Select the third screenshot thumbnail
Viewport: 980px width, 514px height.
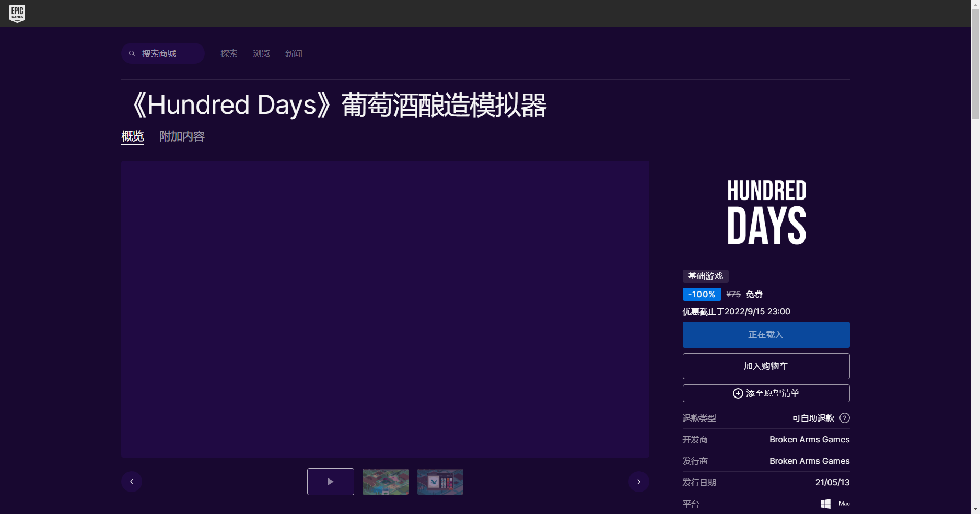[440, 482]
